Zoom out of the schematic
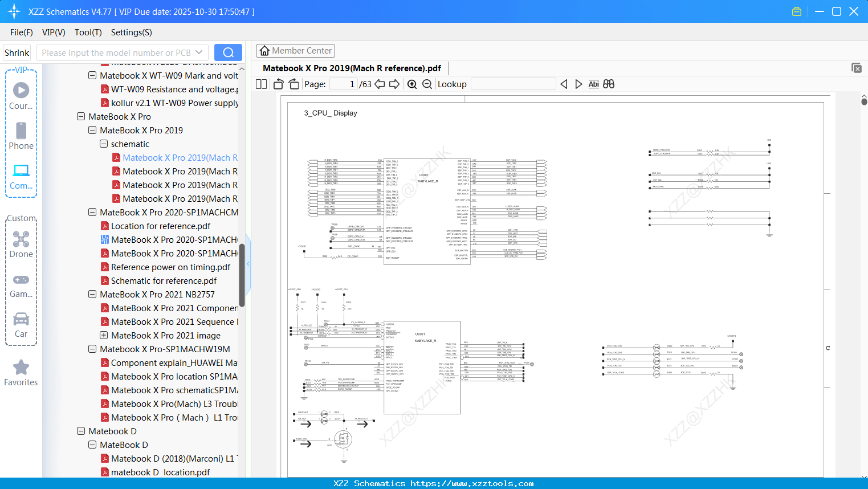This screenshot has height=489, width=868. [x=427, y=84]
